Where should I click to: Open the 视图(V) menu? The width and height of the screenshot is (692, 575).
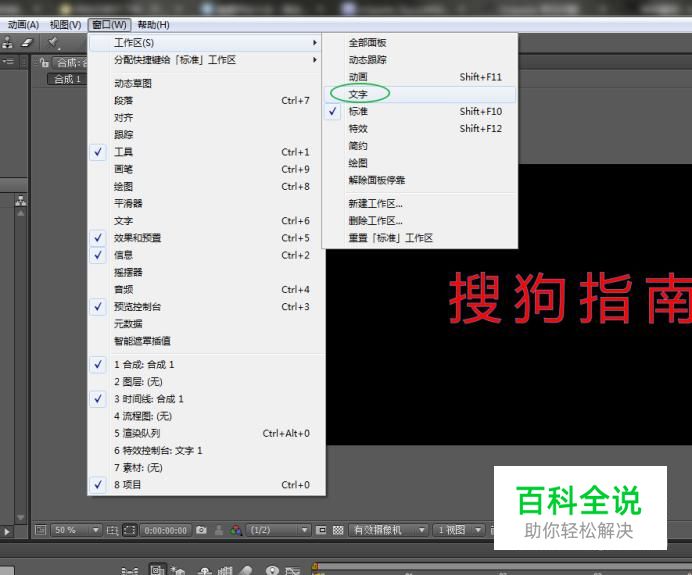pos(65,25)
